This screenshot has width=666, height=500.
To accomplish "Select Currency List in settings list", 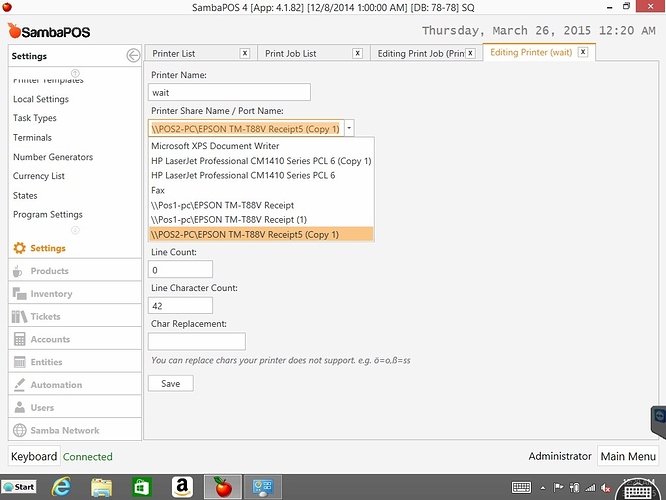I will pos(39,176).
